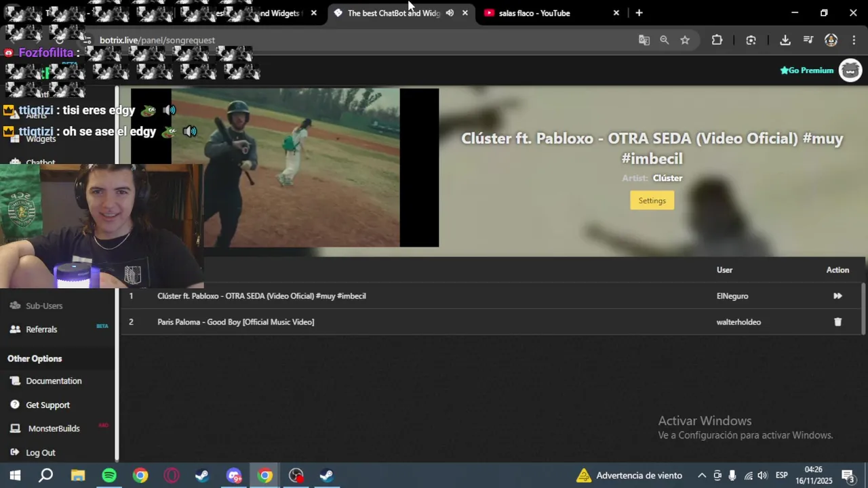The height and width of the screenshot is (488, 868).
Task: Skip the Clúster OTRA SEDA song
Action: pyautogui.click(x=837, y=296)
